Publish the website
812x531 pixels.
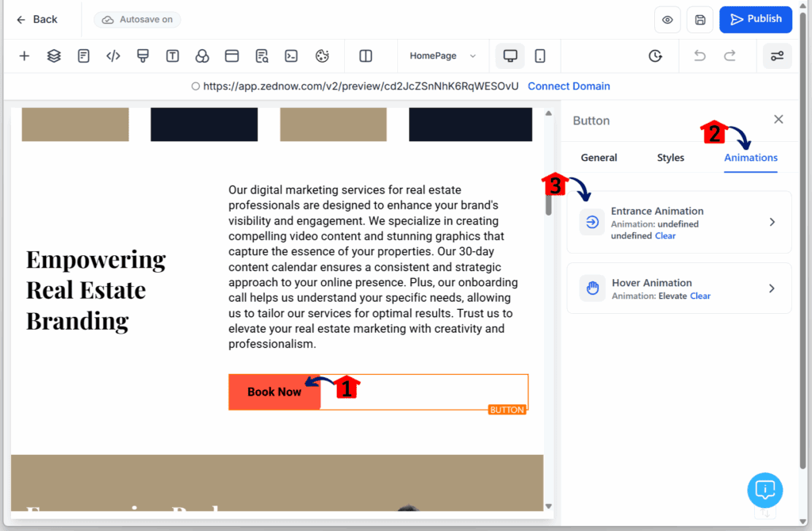click(756, 19)
